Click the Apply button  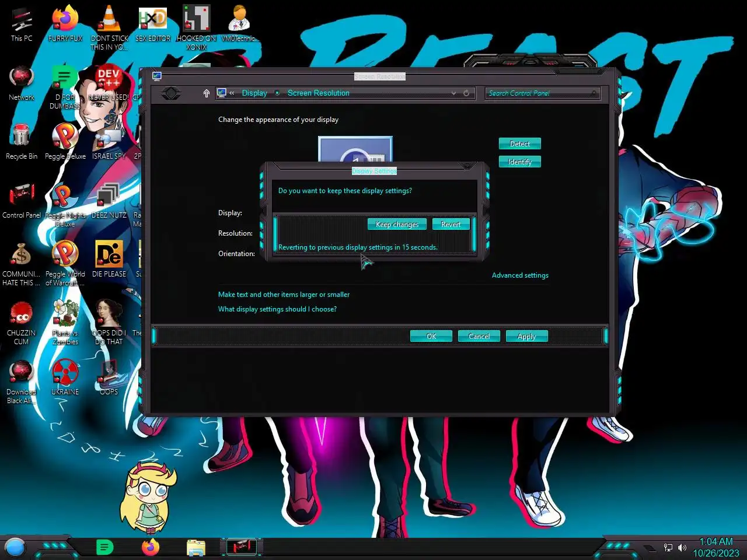526,336
